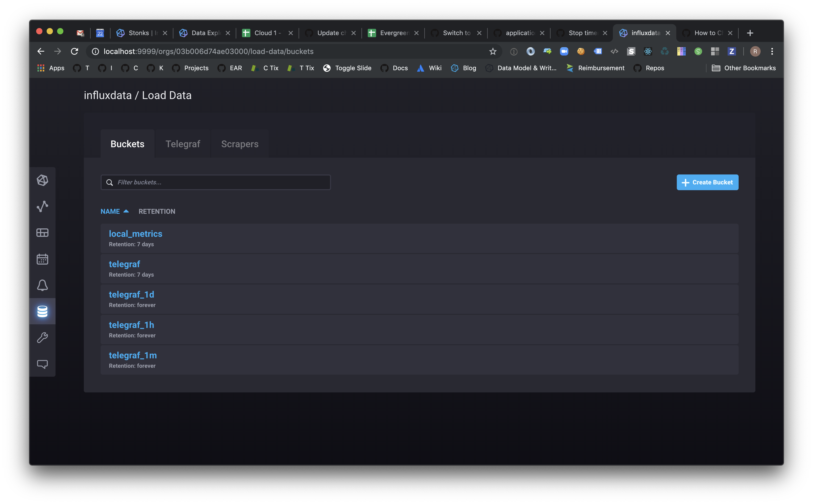Open the Chrome three-dot menu

(772, 51)
